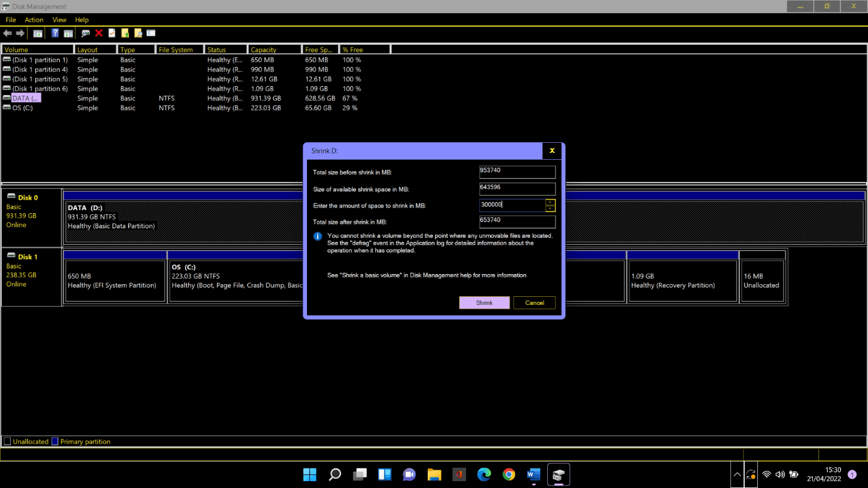The height and width of the screenshot is (488, 868).
Task: Open the Office taskbar icon
Action: pyautogui.click(x=459, y=474)
